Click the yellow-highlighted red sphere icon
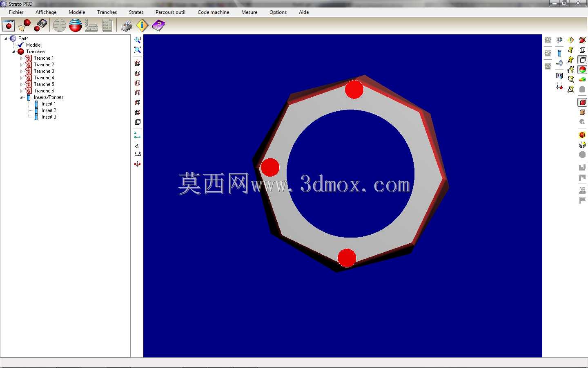 582,135
